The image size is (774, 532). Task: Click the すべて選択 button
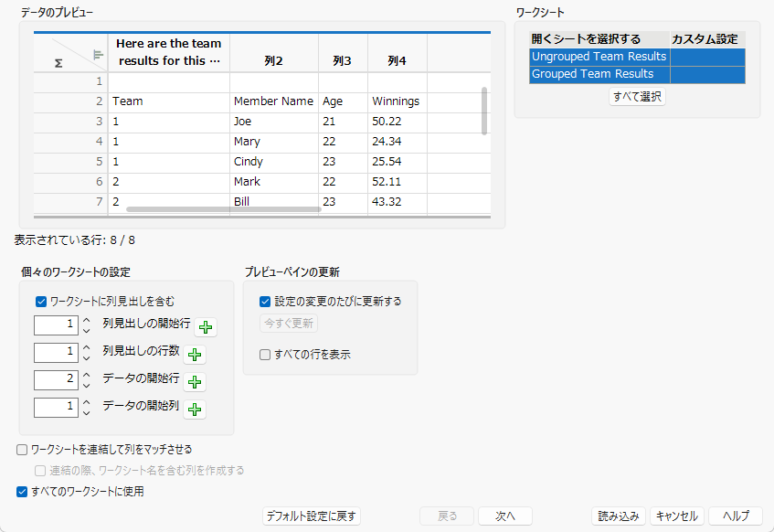coord(637,97)
